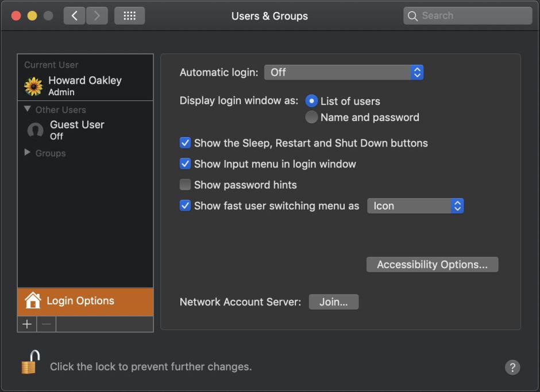Uncheck Show Input menu in login window

[x=185, y=164]
